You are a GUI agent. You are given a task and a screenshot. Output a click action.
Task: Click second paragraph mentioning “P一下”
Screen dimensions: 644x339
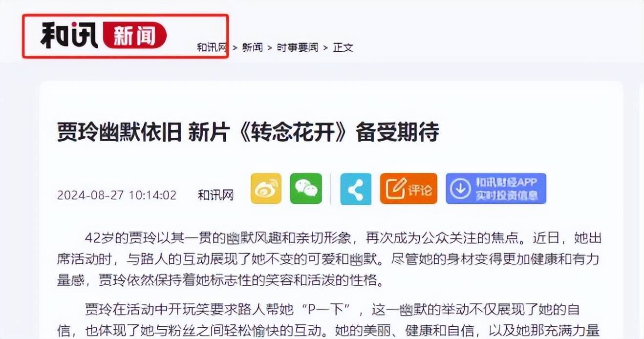tap(329, 319)
